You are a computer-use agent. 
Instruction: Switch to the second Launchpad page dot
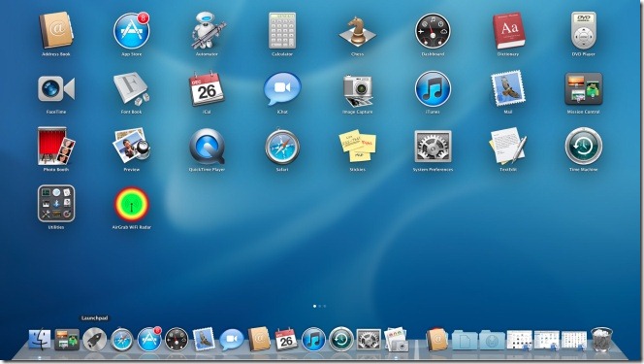pyautogui.click(x=320, y=306)
